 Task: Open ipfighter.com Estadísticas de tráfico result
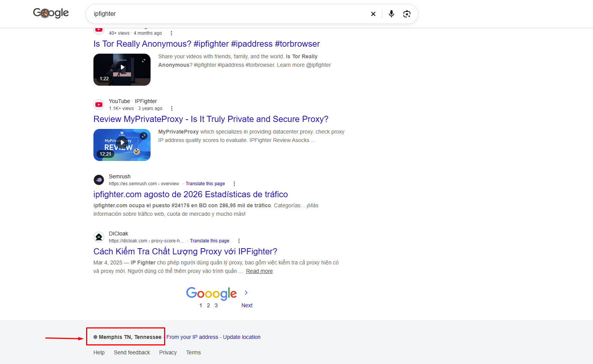[191, 195]
